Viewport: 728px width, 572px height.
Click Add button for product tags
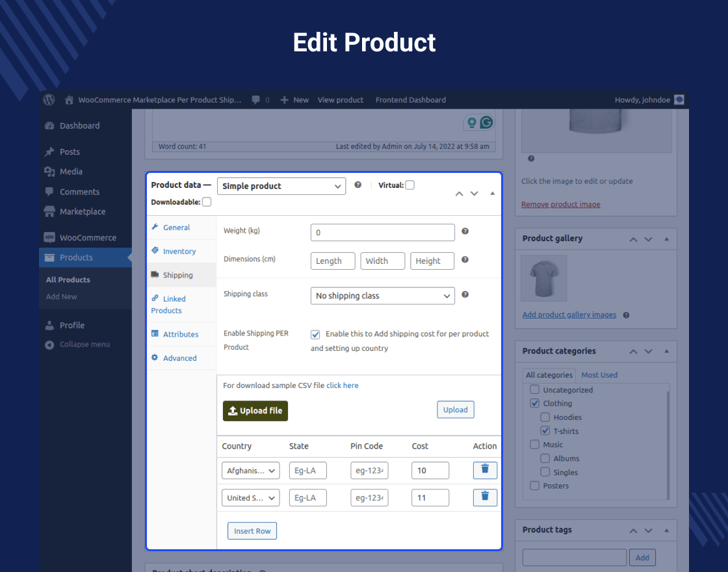[643, 558]
